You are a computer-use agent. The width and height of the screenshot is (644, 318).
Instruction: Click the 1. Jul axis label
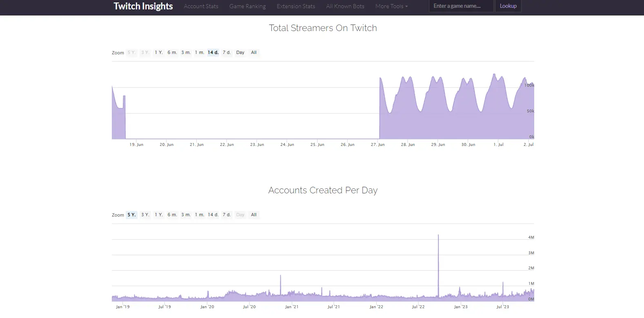coord(498,145)
